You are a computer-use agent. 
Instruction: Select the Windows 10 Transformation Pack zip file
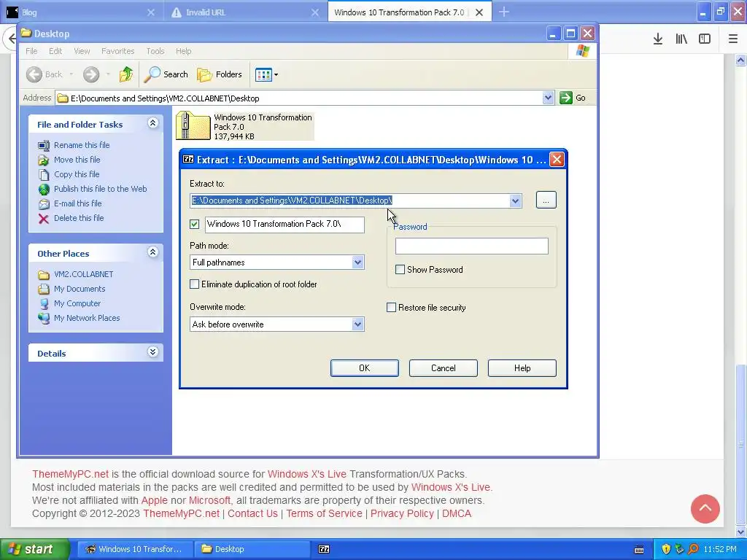click(x=245, y=126)
